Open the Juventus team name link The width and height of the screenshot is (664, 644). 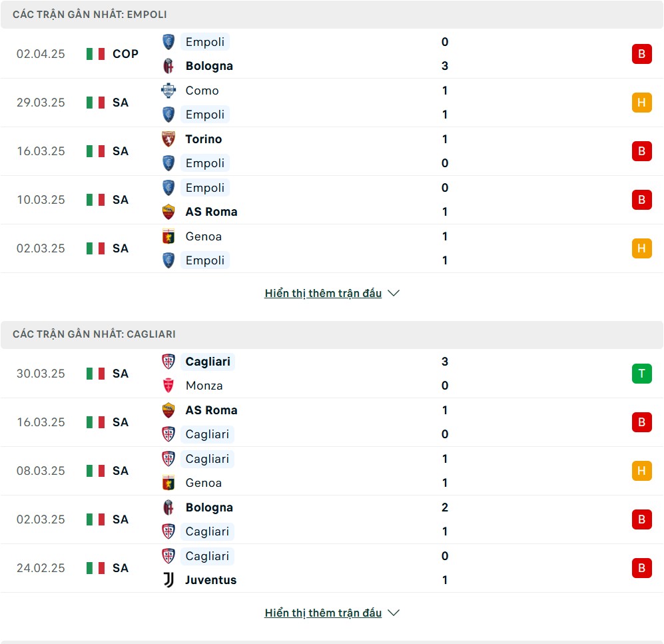pos(210,579)
